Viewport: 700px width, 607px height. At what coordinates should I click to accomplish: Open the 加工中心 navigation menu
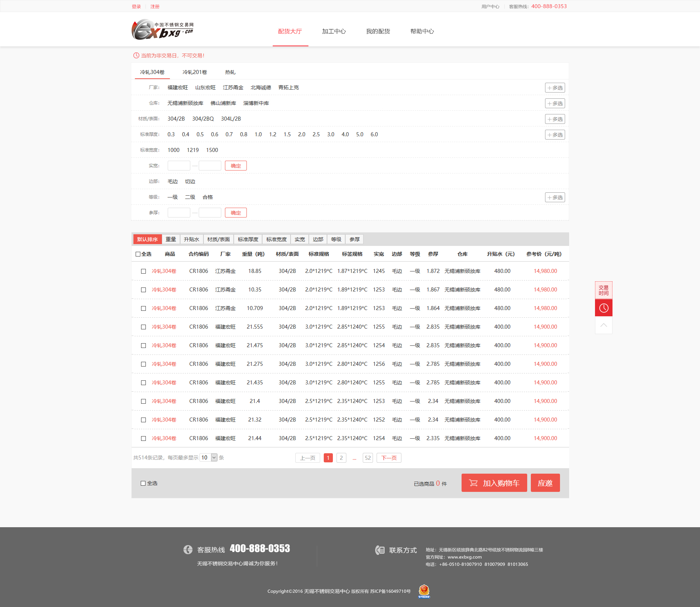(334, 31)
